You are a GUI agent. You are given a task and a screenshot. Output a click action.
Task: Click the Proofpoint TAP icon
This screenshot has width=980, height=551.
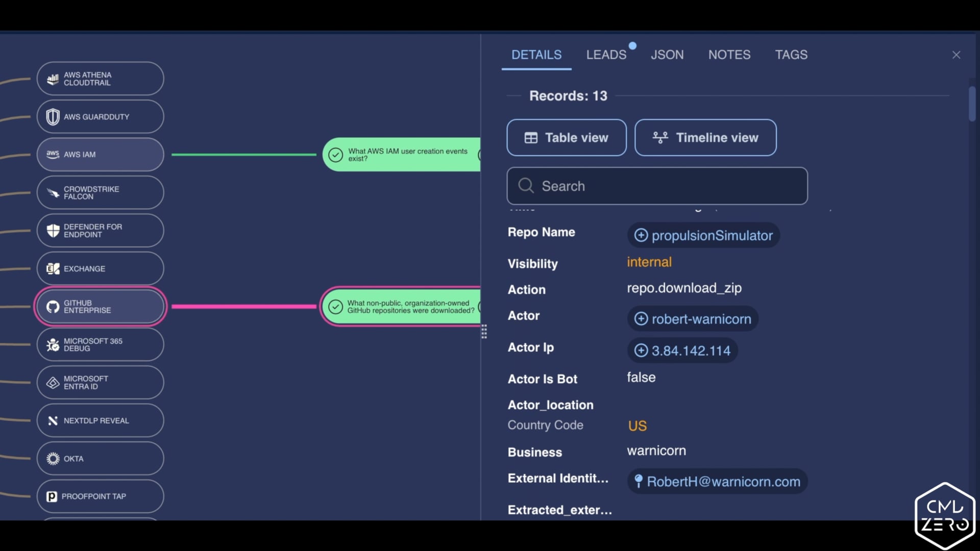pyautogui.click(x=52, y=496)
